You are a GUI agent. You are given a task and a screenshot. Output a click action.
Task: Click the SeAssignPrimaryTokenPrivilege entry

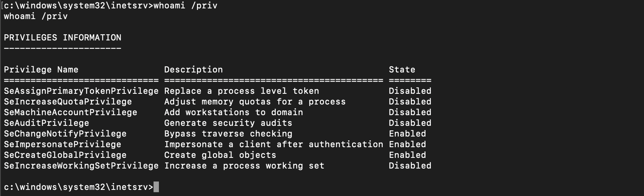coord(81,91)
